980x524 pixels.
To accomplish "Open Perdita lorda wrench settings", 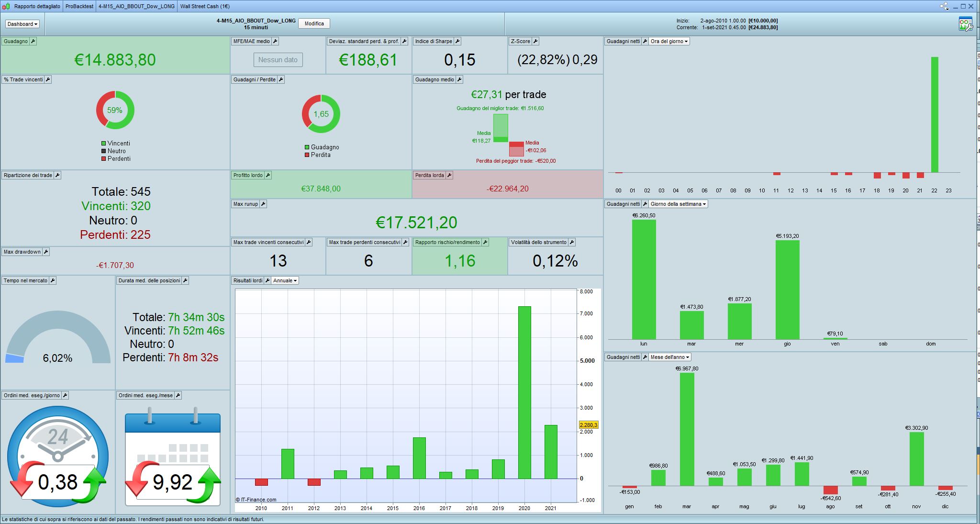I will (x=449, y=175).
